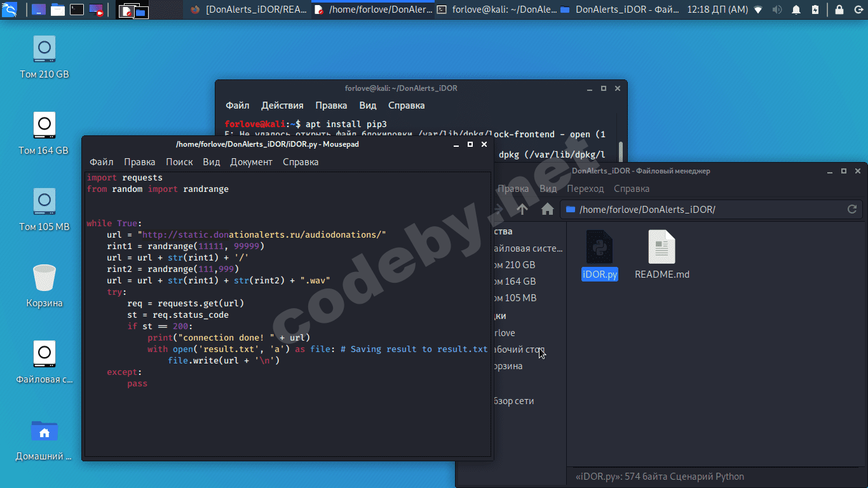The width and height of the screenshot is (868, 488).
Task: Open Справка menu in the terminal window
Action: click(x=407, y=105)
